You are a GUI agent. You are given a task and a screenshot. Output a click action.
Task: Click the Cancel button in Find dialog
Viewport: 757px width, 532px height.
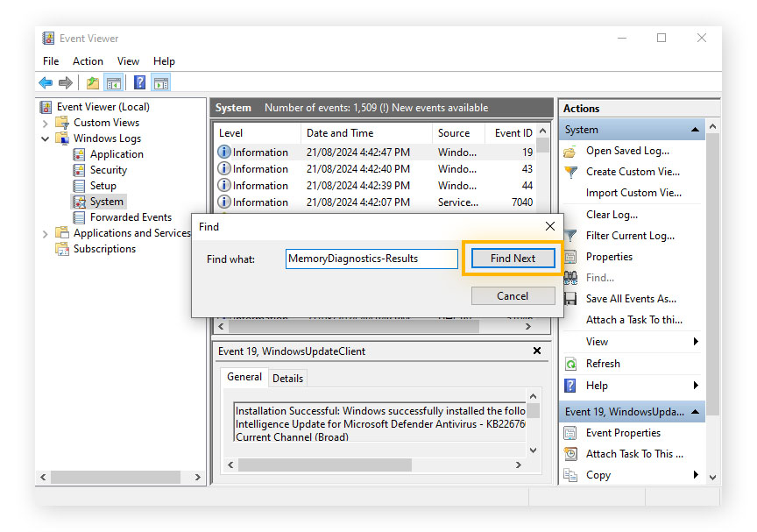[513, 296]
